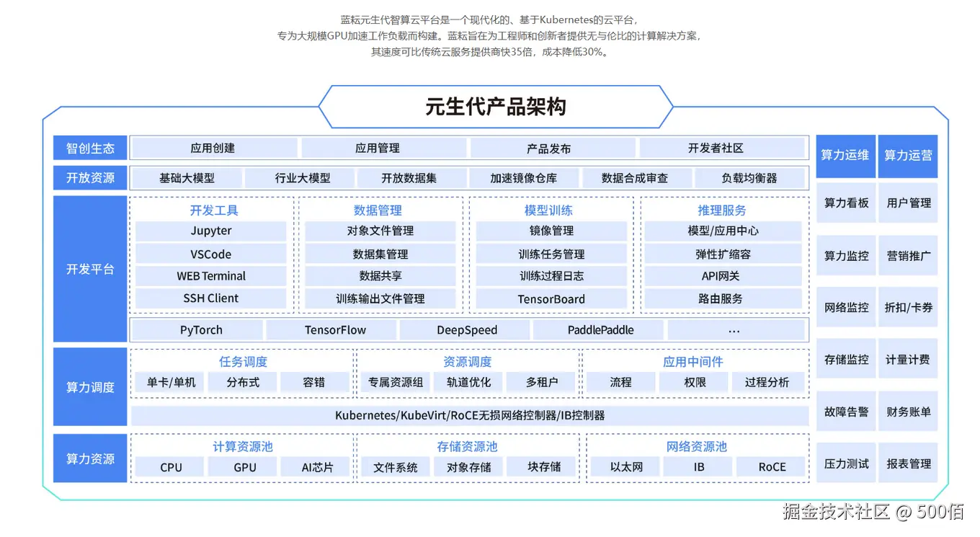
Task: Click the 权限 cell
Action: click(695, 383)
